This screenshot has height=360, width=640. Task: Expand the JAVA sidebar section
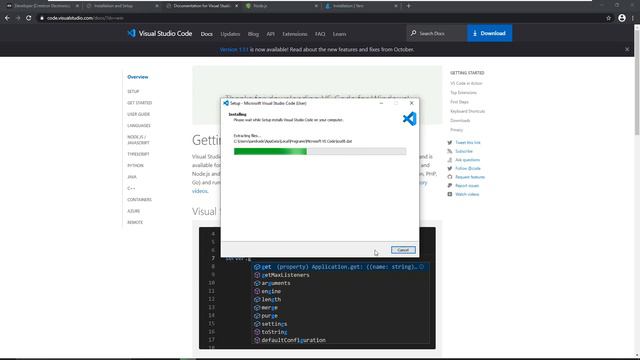[x=132, y=177]
